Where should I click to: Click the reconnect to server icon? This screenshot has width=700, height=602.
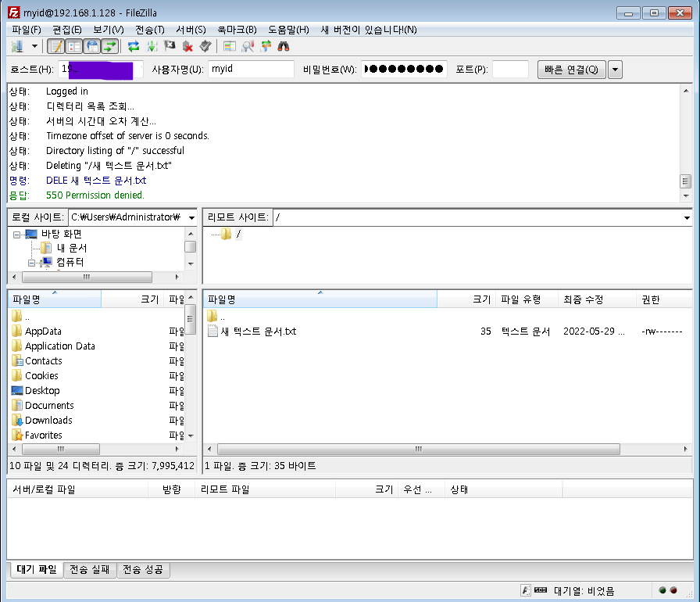click(x=205, y=46)
